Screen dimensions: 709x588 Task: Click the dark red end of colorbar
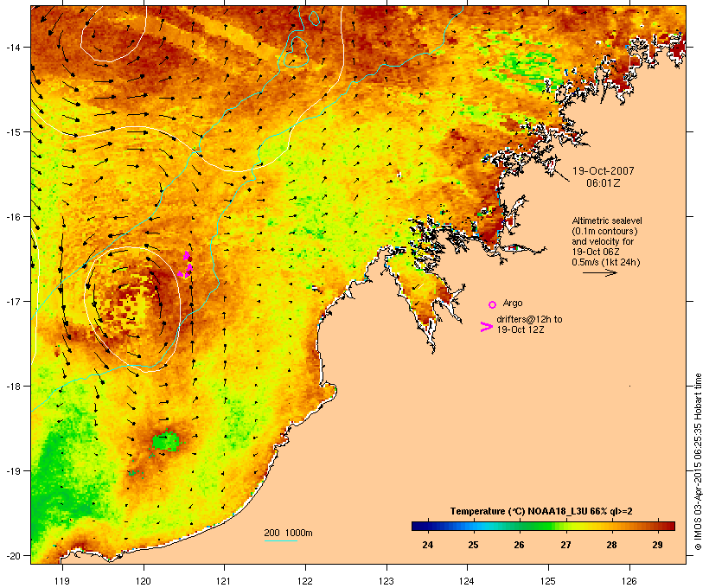(671, 526)
